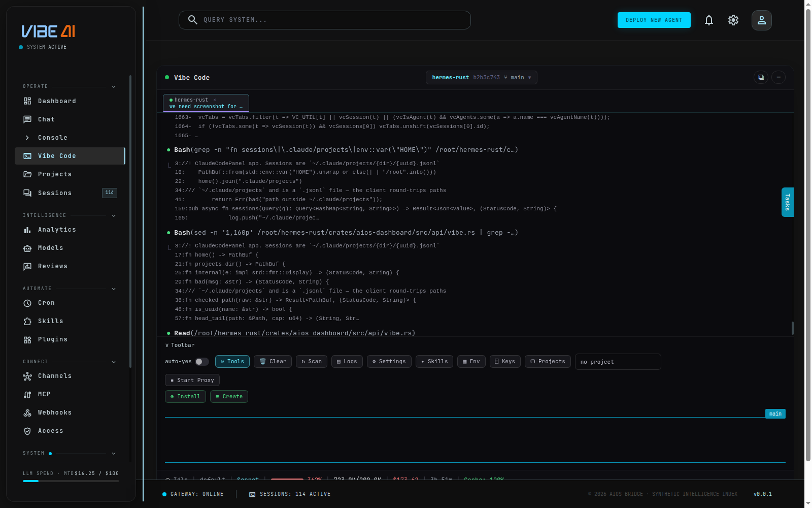Screen dimensions: 812x508
Task: Pop out the Vibe Code panel
Action: pos(761,77)
